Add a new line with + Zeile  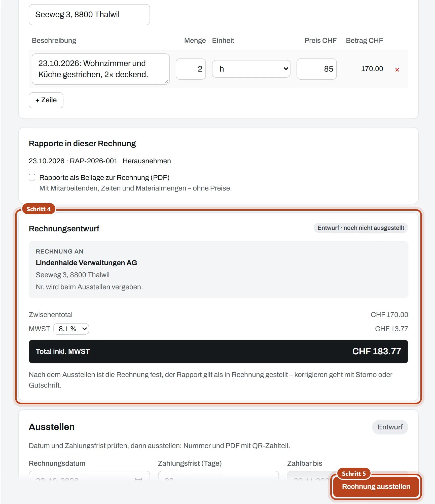tap(46, 100)
